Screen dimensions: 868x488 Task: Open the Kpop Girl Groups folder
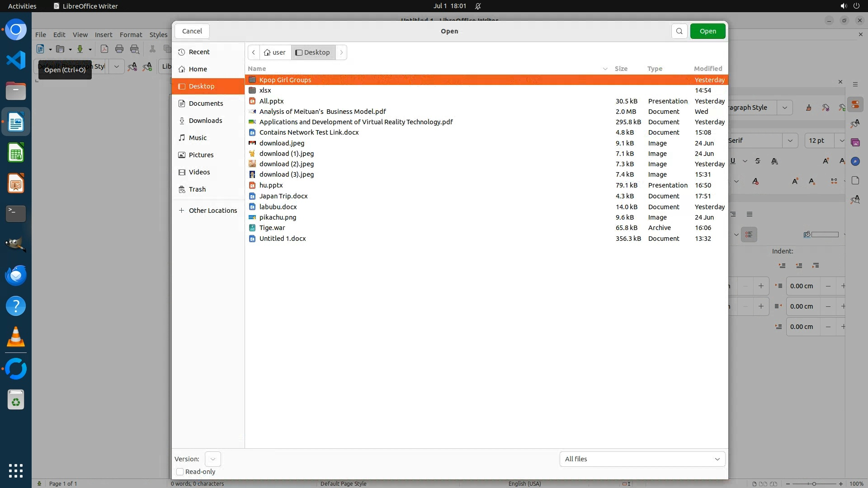(285, 80)
